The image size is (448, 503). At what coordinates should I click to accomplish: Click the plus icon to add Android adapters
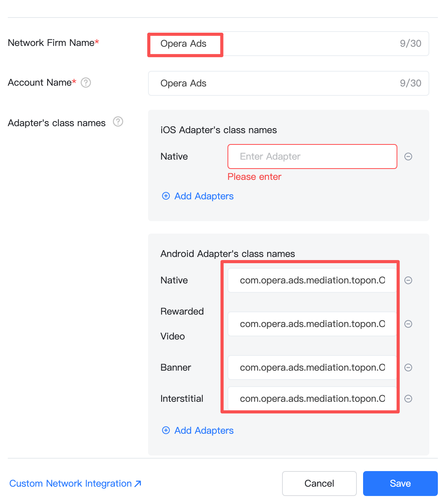click(x=166, y=430)
